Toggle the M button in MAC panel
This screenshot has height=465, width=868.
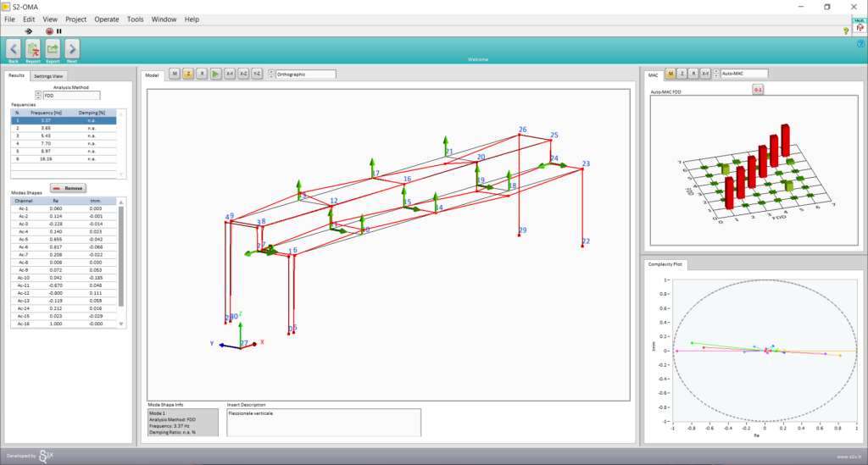click(x=670, y=74)
